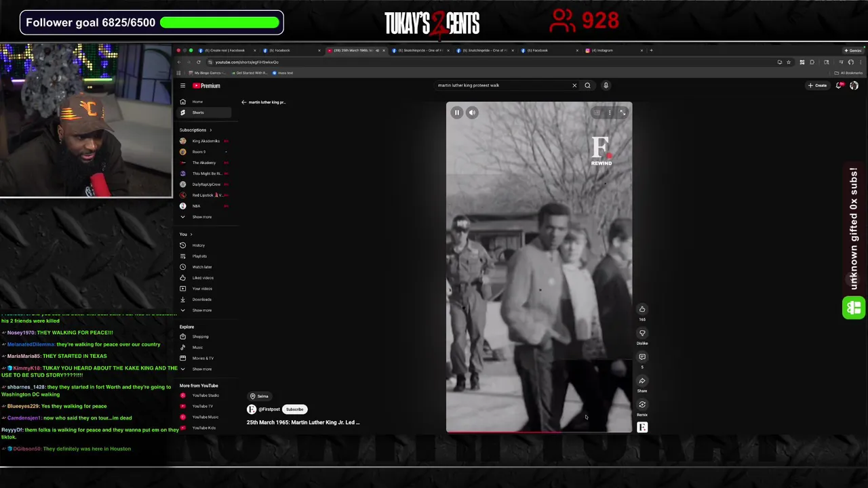The width and height of the screenshot is (868, 488).
Task: Open YouTube Music
Action: click(x=205, y=417)
